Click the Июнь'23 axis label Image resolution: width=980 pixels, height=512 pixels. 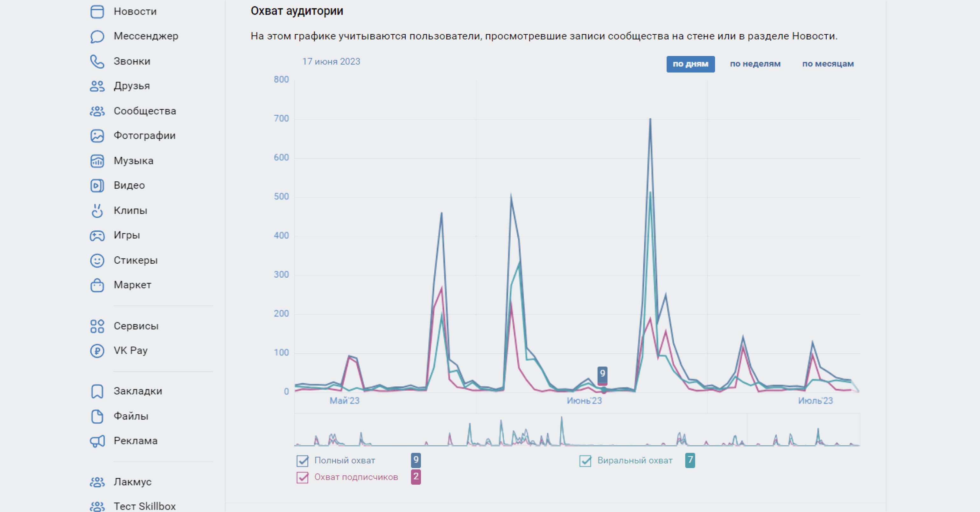pos(584,401)
